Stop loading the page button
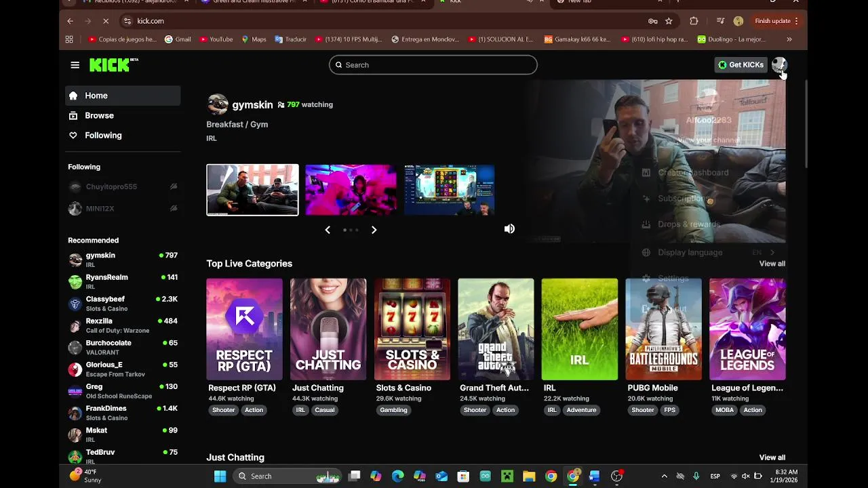868x488 pixels. coord(106,21)
